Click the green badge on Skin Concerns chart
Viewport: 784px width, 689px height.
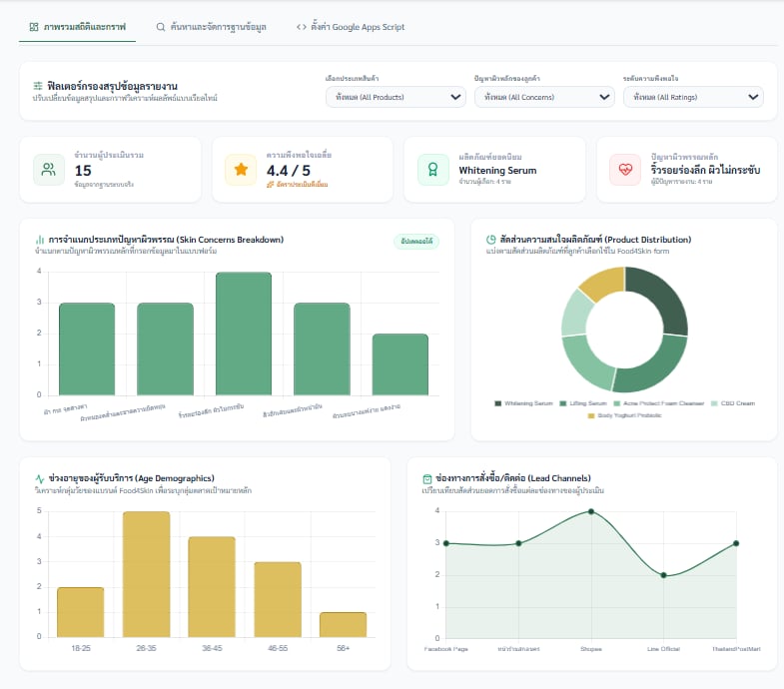coord(416,241)
